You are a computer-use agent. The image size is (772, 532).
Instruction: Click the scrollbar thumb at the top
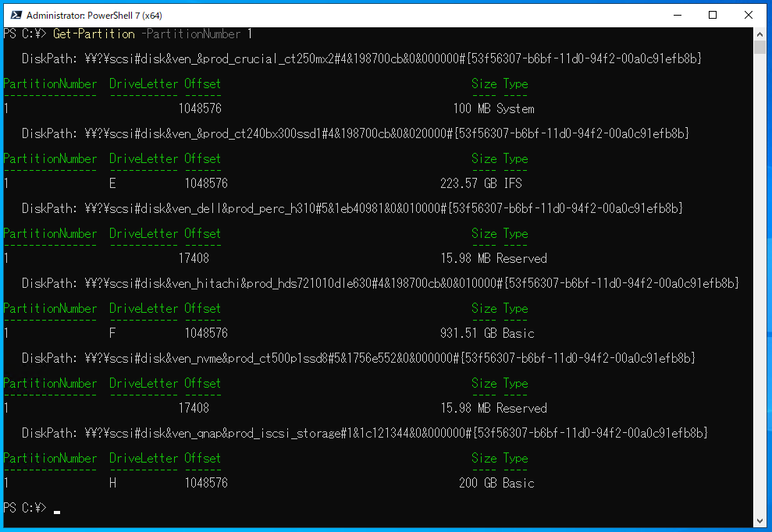(x=760, y=48)
